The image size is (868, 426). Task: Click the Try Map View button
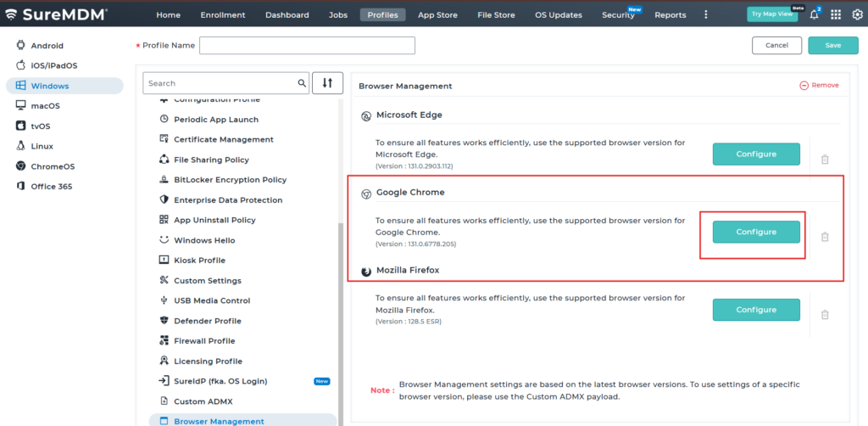click(x=771, y=14)
